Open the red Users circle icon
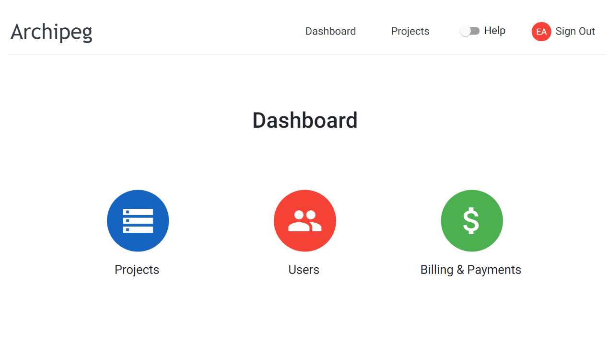The height and width of the screenshot is (364, 609). coord(305,221)
